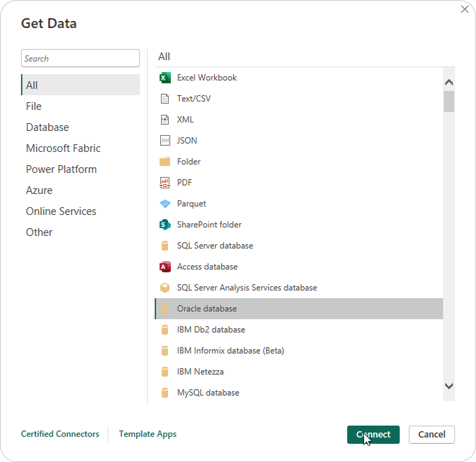Select the Parquet connector icon
The width and height of the screenshot is (476, 462).
point(165,204)
